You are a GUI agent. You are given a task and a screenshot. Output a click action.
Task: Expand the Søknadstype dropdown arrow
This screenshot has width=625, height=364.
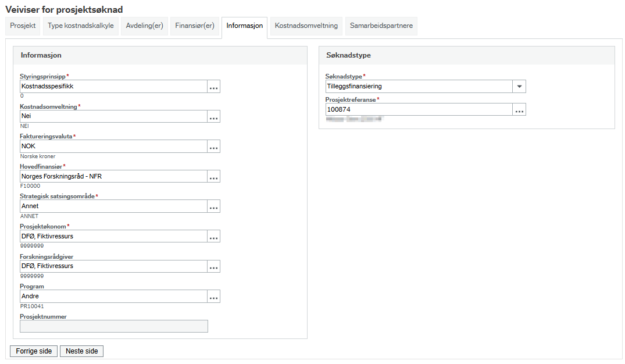point(519,87)
